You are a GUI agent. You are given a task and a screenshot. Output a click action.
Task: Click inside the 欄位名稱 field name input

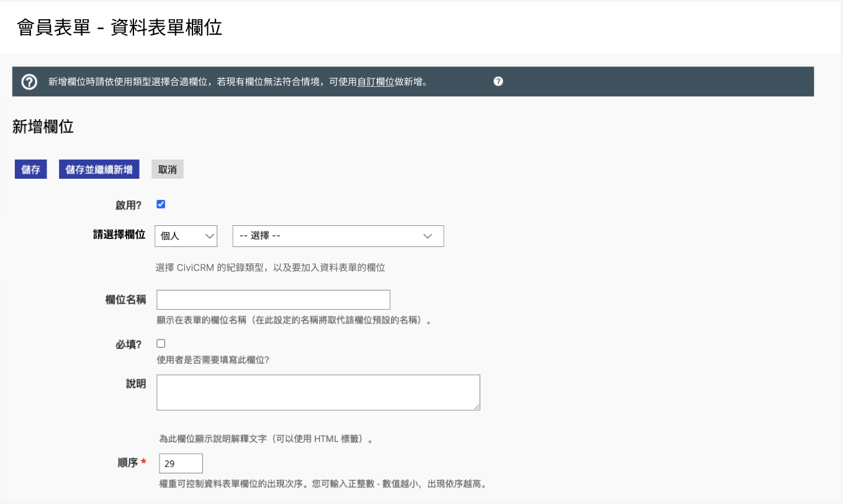(x=273, y=299)
